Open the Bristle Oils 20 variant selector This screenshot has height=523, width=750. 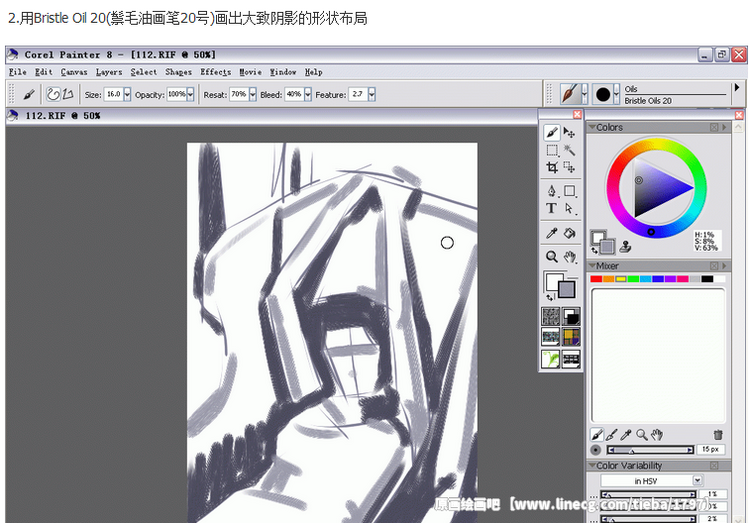(x=606, y=94)
